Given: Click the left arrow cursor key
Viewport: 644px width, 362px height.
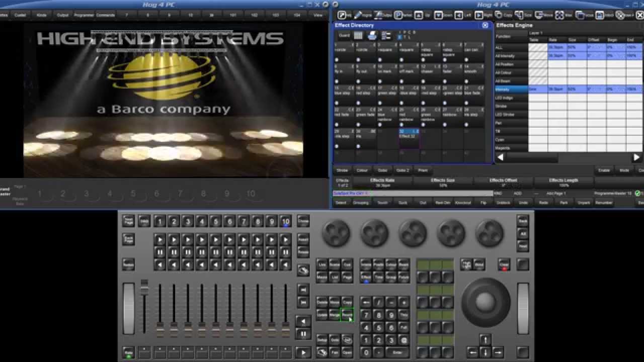Looking at the screenshot, I should (472, 352).
